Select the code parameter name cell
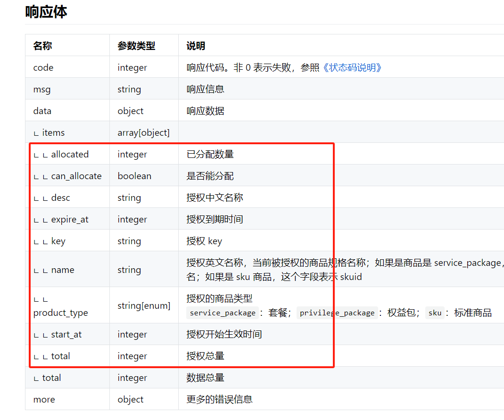The image size is (504, 420). coord(43,67)
